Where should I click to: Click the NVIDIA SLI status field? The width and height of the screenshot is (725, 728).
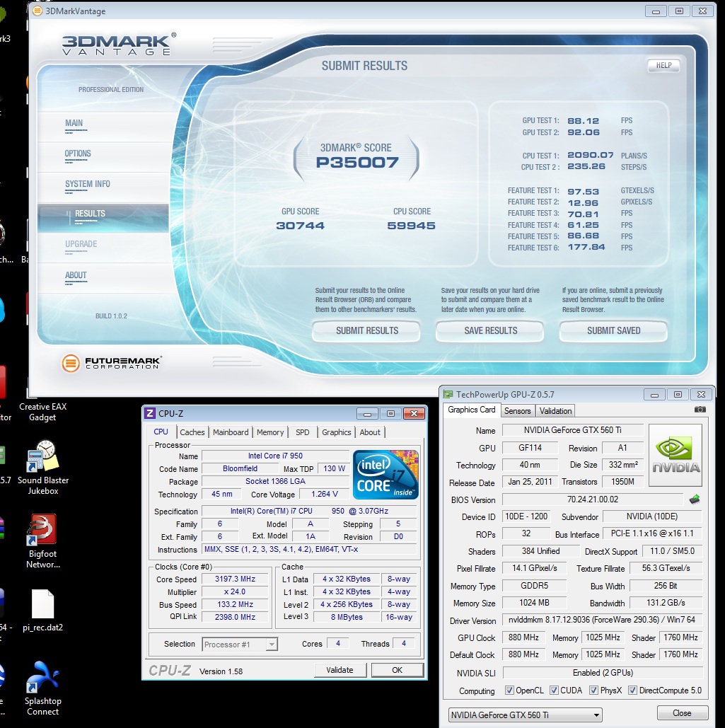click(603, 673)
